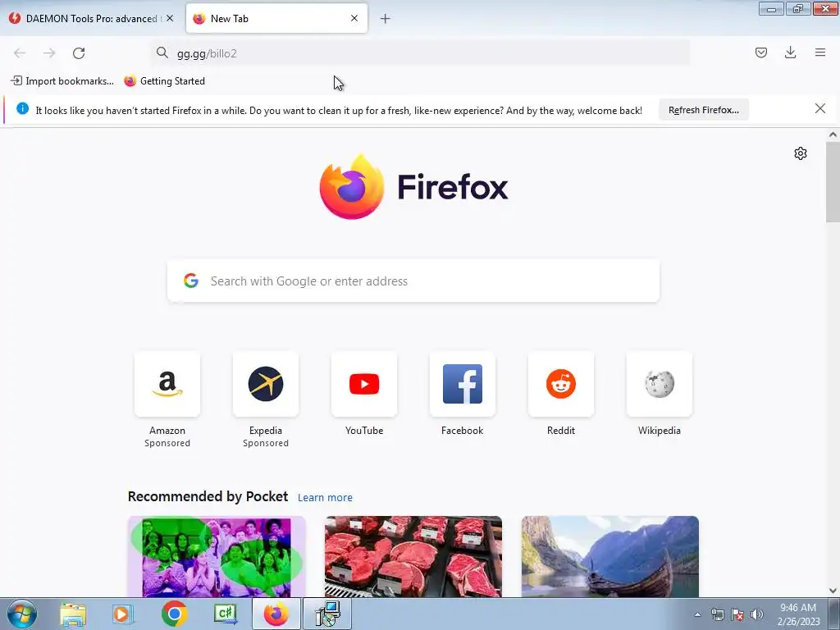Image resolution: width=840 pixels, height=630 pixels.
Task: Show hidden system tray icons arrow
Action: tap(697, 614)
